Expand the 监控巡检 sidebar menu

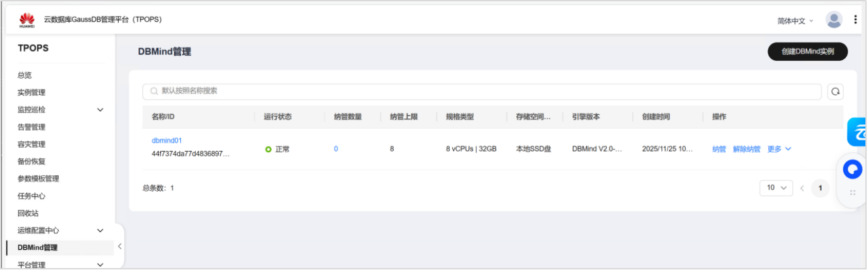coord(100,110)
